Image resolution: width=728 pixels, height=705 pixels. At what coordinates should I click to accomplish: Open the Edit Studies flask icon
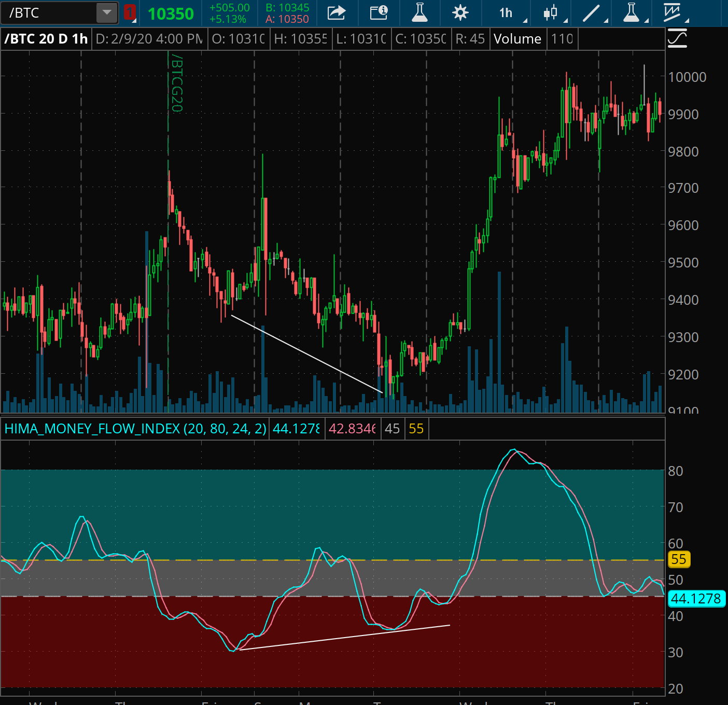click(x=419, y=12)
